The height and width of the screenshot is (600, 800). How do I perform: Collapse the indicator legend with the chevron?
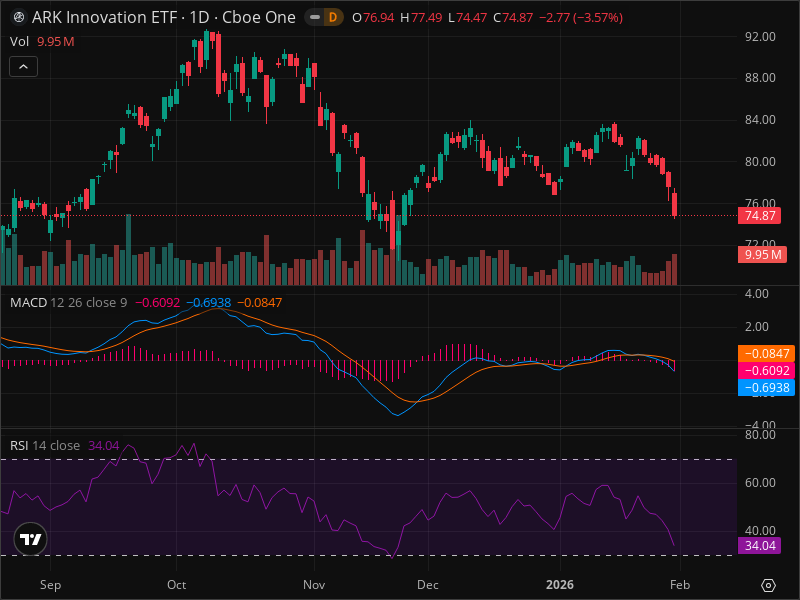[x=23, y=66]
